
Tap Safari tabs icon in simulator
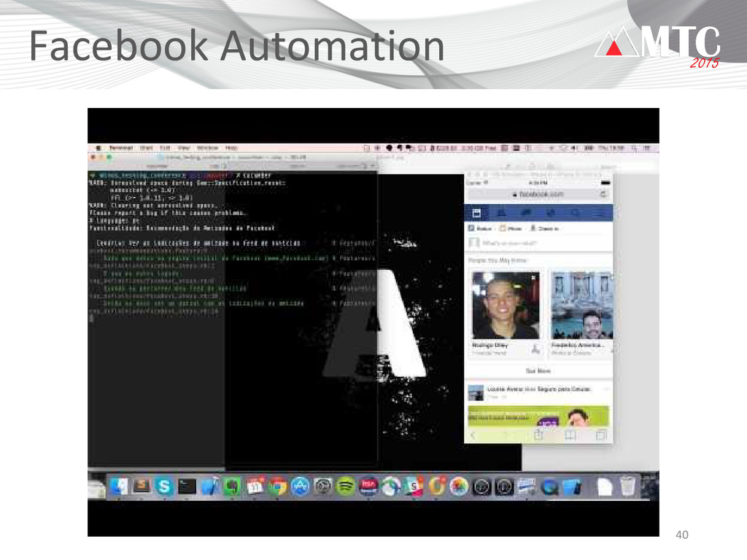pyautogui.click(x=601, y=435)
